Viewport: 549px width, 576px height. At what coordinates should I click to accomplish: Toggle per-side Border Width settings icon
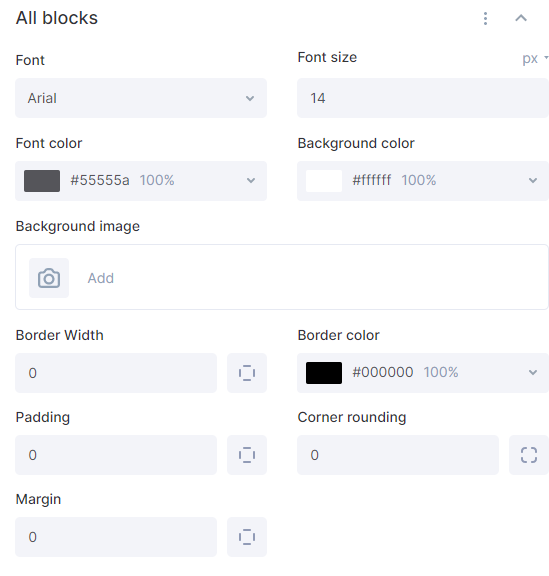(x=247, y=373)
